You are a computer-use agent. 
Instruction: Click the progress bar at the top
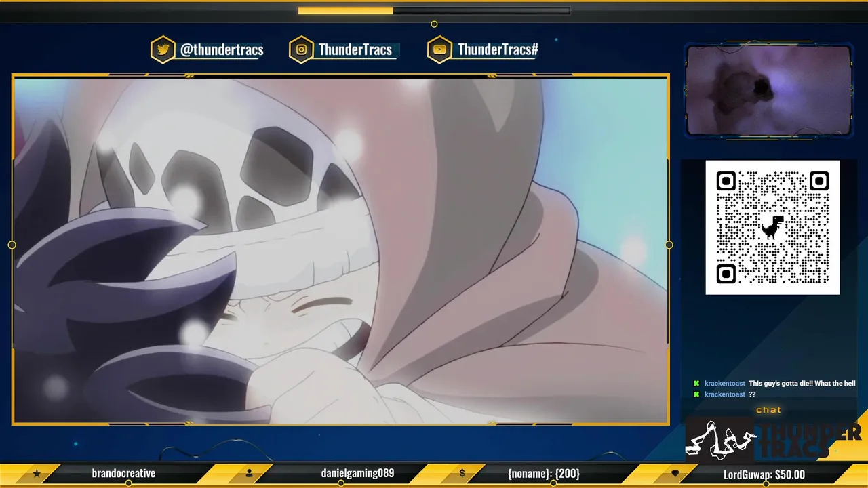coord(434,11)
